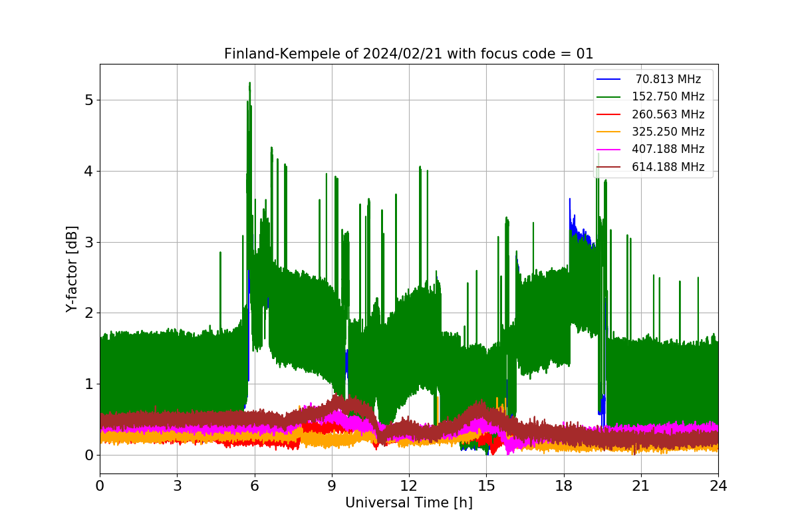This screenshot has height=532, width=798.
Task: Select the '70.813 MHz' legend label
Action: 668,79
